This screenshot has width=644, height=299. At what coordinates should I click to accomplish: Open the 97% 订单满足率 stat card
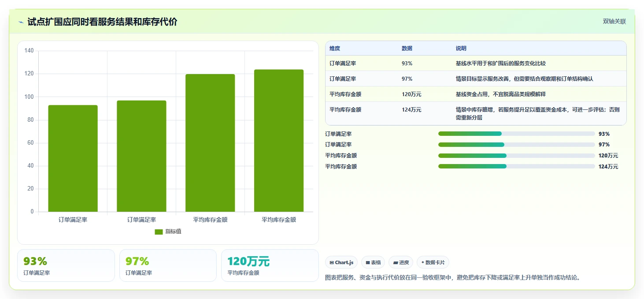coord(168,265)
